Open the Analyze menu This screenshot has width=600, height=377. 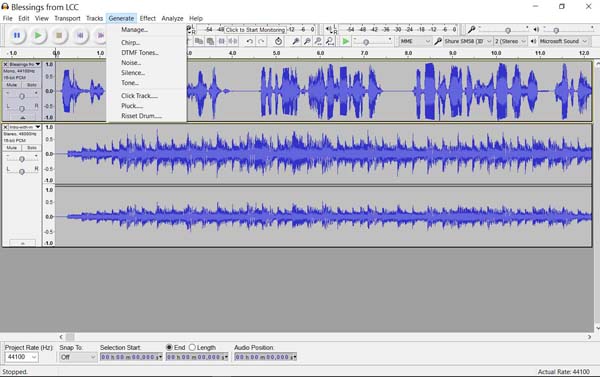pyautogui.click(x=172, y=18)
